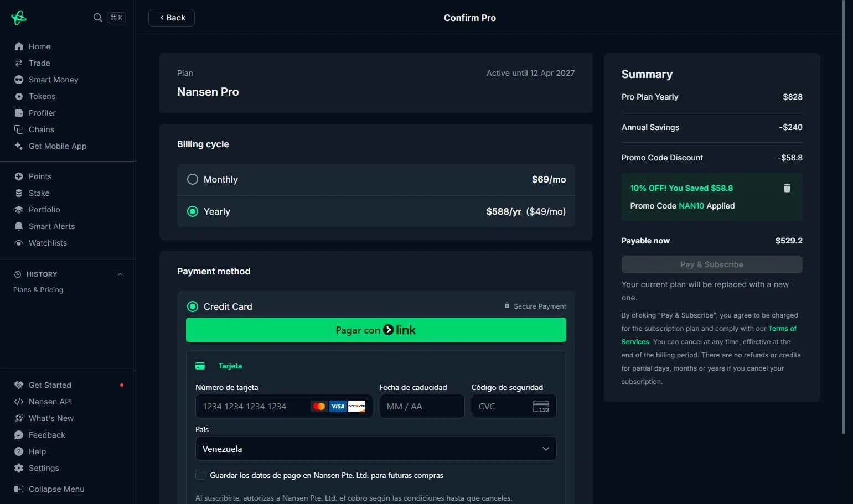The height and width of the screenshot is (504, 853).
Task: Open the Terms of Services link
Action: coord(782,329)
